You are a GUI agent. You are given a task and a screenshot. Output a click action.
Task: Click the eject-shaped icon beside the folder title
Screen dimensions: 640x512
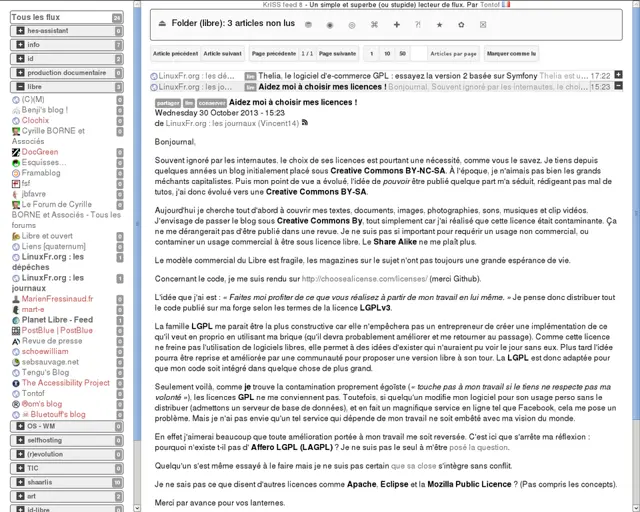click(x=162, y=23)
